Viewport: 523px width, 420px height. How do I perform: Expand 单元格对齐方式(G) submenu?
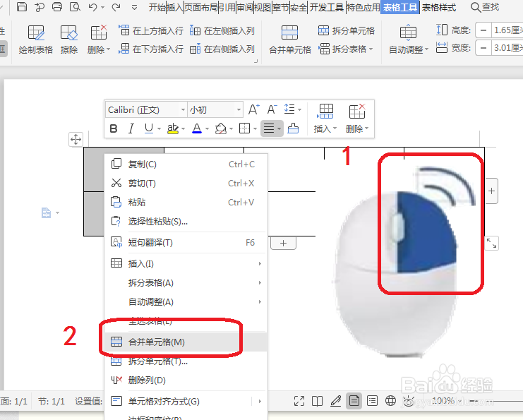[x=186, y=402]
